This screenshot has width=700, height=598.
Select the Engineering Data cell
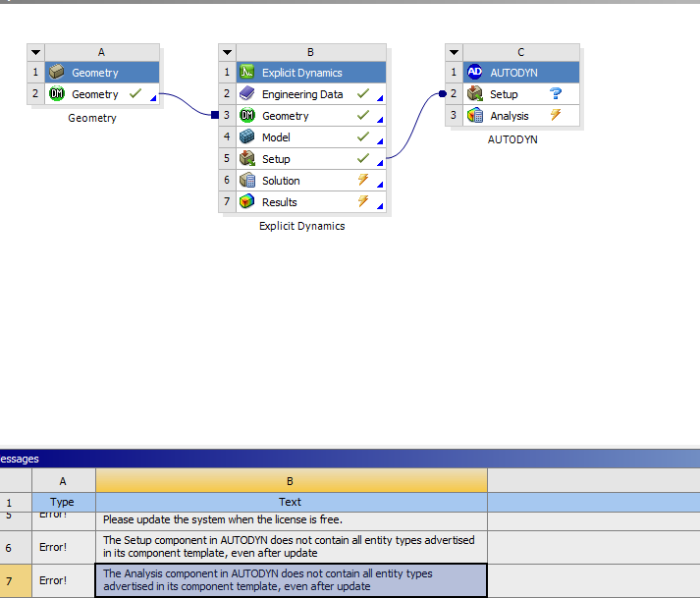click(311, 94)
